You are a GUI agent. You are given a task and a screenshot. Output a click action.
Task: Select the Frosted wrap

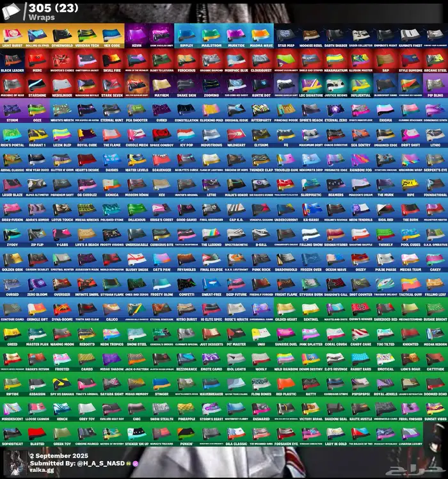point(62,359)
